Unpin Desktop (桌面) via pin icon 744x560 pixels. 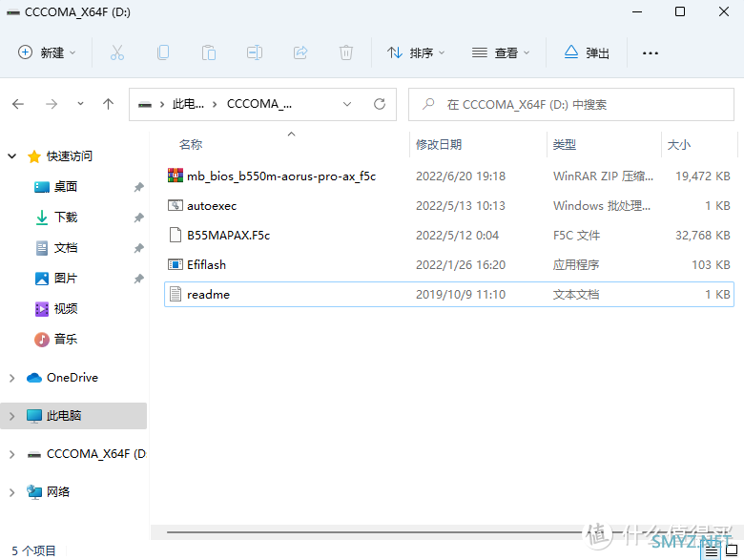[x=138, y=187]
